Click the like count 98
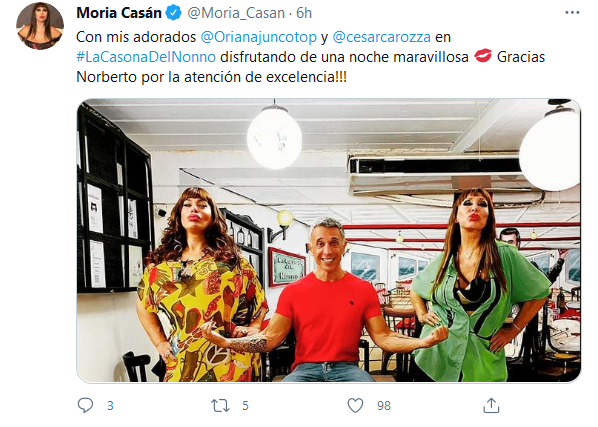 [x=384, y=406]
